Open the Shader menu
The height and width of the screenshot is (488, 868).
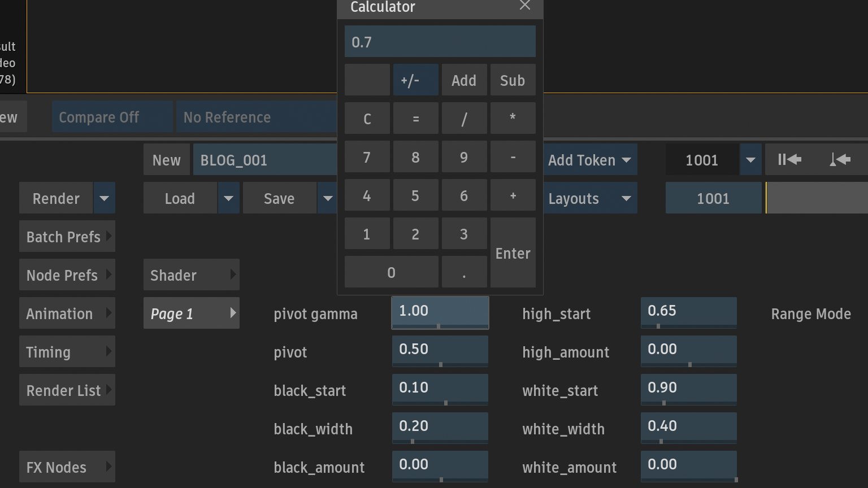click(x=192, y=274)
